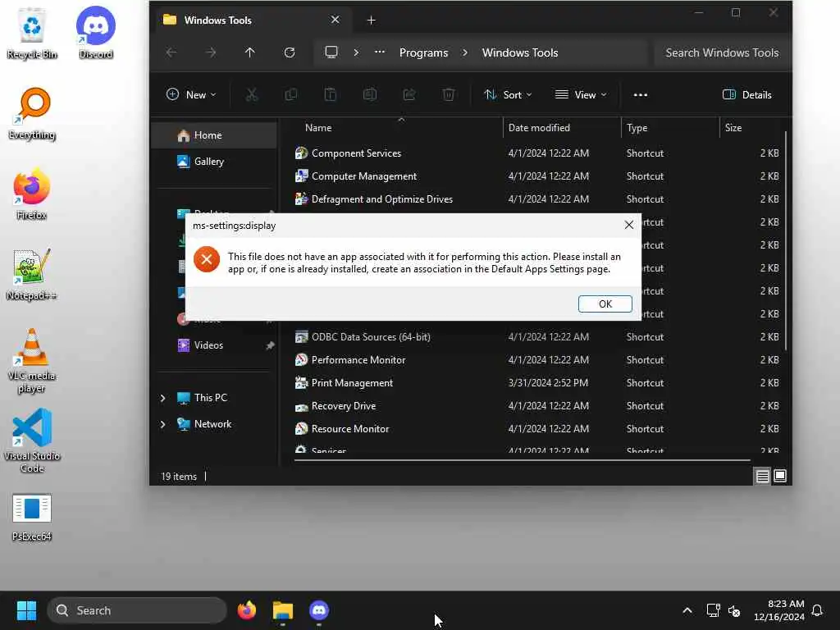Open Firefox from the taskbar

click(x=246, y=610)
